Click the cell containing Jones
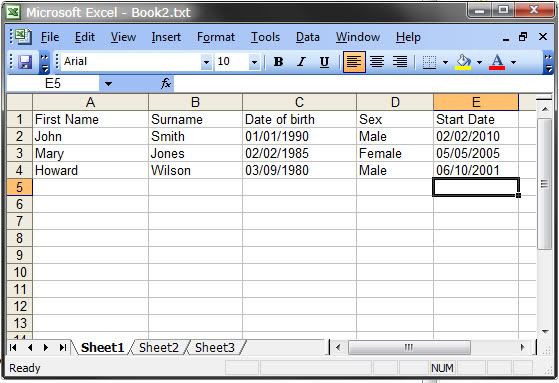This screenshot has width=559, height=383. pyautogui.click(x=195, y=153)
